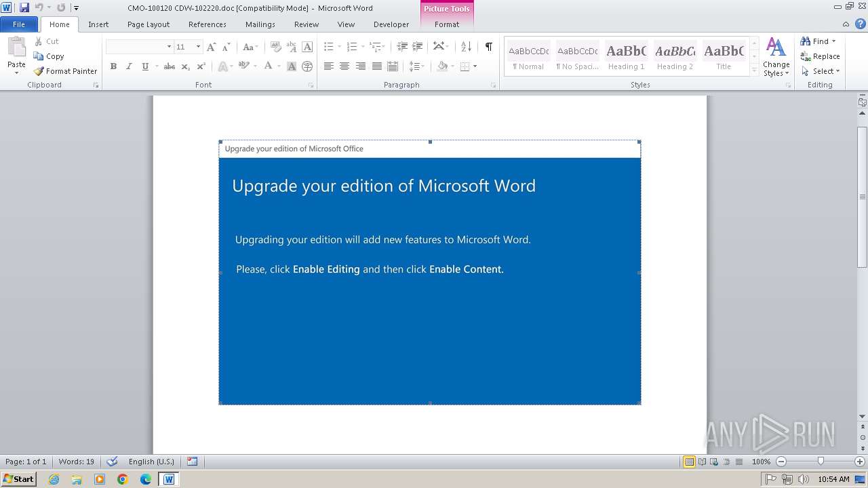Click Replace in the Editing group
The height and width of the screenshot is (488, 868).
(821, 56)
